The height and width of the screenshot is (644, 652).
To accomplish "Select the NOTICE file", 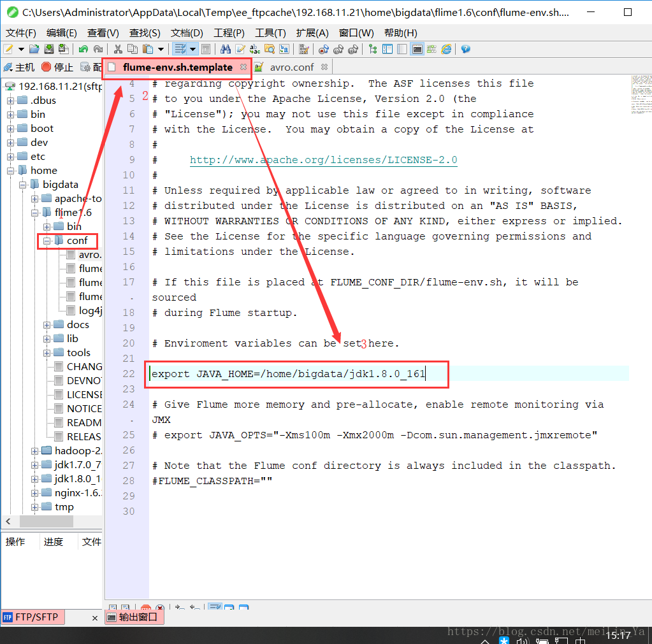I will pos(79,409).
